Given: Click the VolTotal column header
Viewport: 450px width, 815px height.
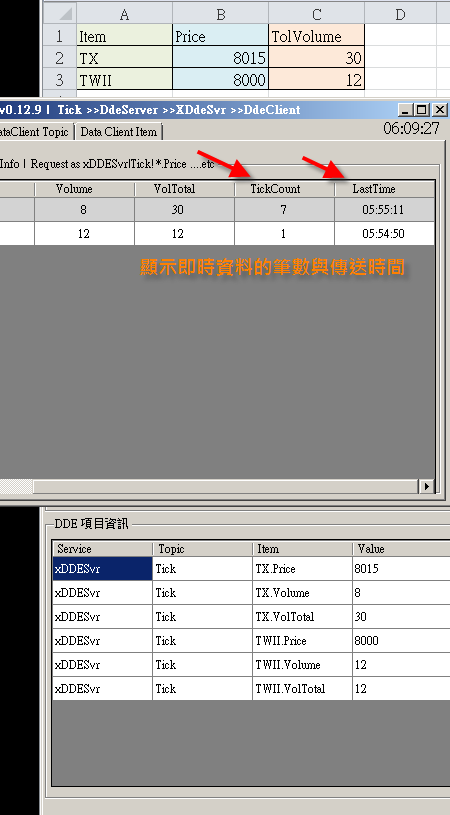Looking at the screenshot, I should pos(184,189).
